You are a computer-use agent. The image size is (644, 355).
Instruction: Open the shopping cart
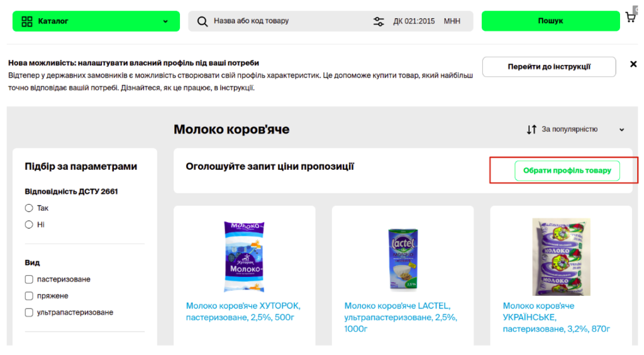pyautogui.click(x=630, y=18)
